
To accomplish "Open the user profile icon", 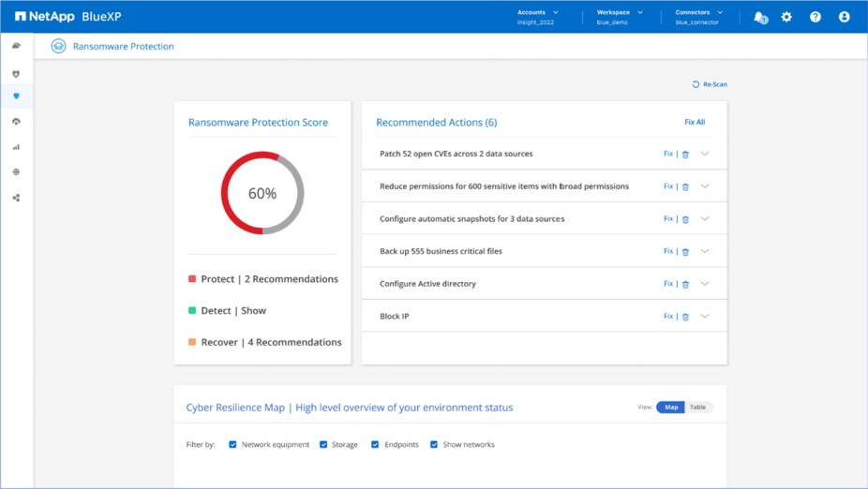I will [x=844, y=17].
